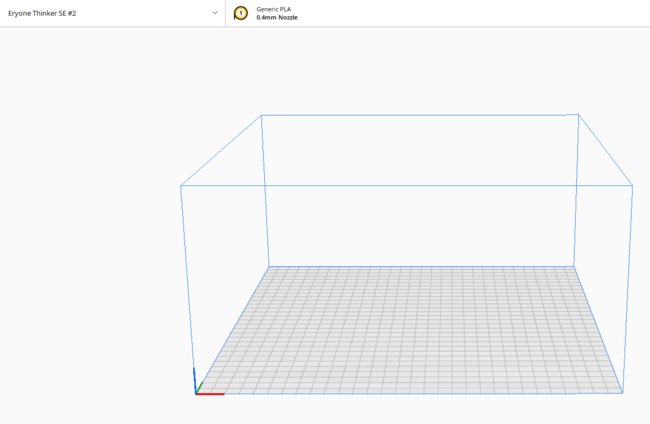Click the top-right front corner of build volume
The image size is (650, 424).
632,184
